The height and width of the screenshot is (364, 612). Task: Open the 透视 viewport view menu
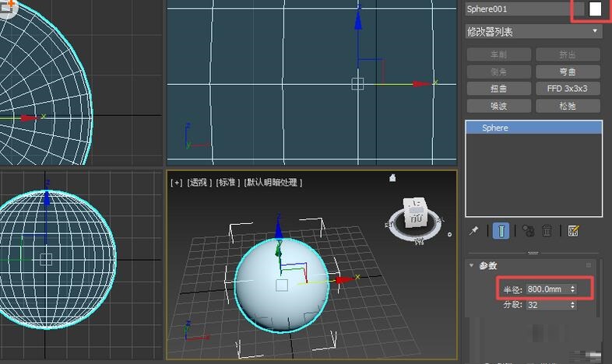pyautogui.click(x=199, y=182)
